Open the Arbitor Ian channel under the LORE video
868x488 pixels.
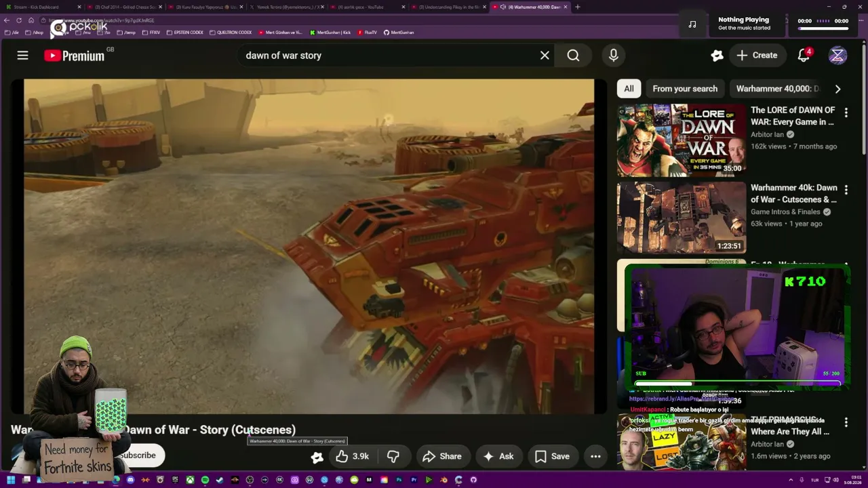point(767,134)
